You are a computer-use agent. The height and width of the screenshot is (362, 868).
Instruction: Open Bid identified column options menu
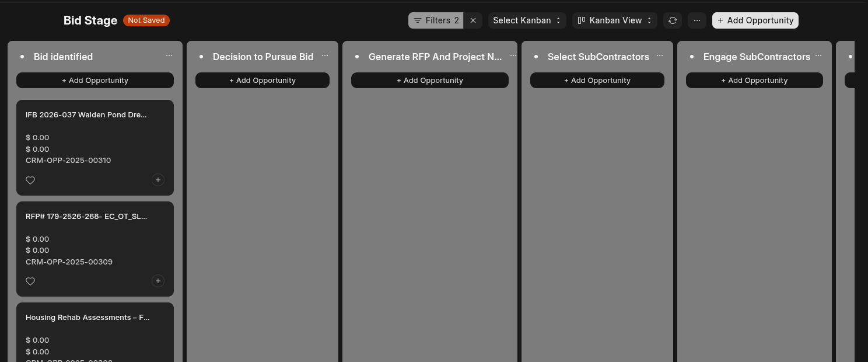[x=169, y=56]
